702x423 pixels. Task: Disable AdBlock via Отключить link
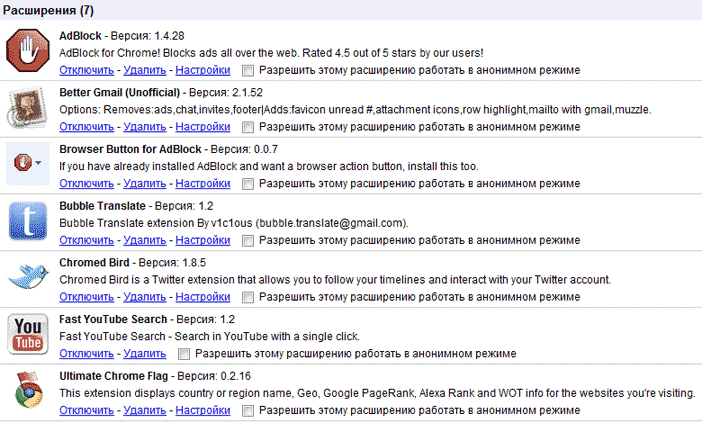(86, 70)
